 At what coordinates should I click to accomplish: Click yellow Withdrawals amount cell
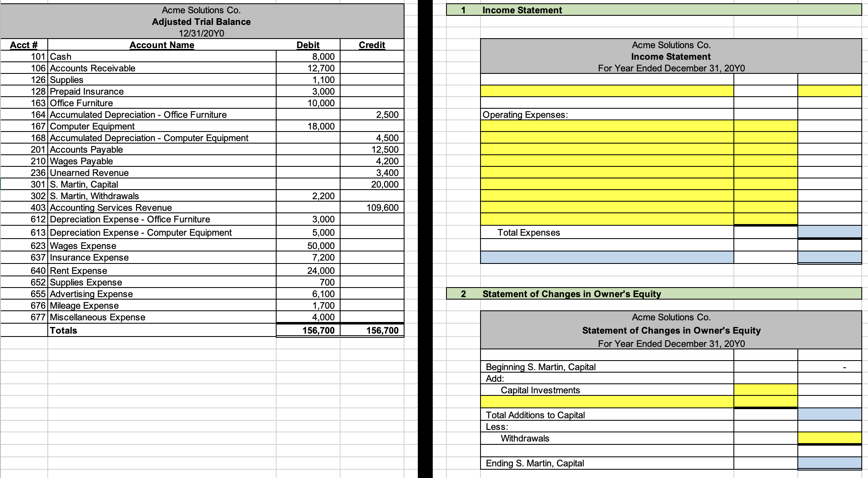829,438
